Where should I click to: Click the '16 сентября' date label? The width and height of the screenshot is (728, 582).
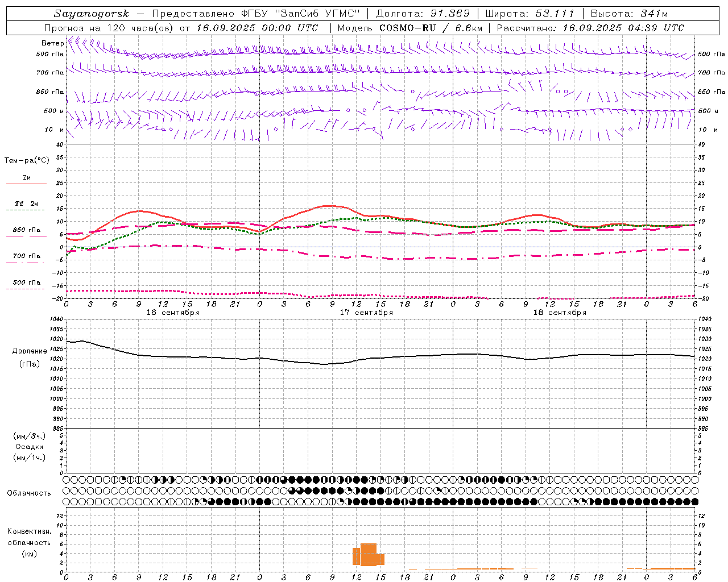coord(173,313)
